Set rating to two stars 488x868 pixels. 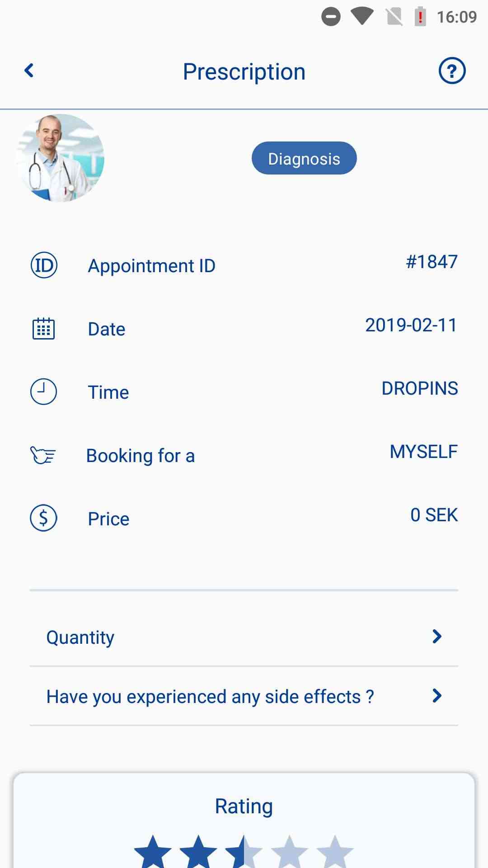click(198, 853)
